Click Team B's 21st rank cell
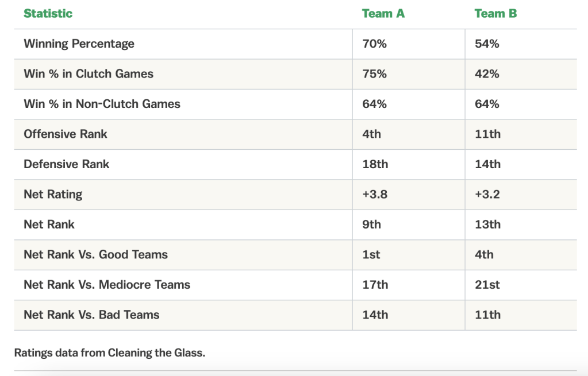The image size is (588, 376). click(x=487, y=285)
